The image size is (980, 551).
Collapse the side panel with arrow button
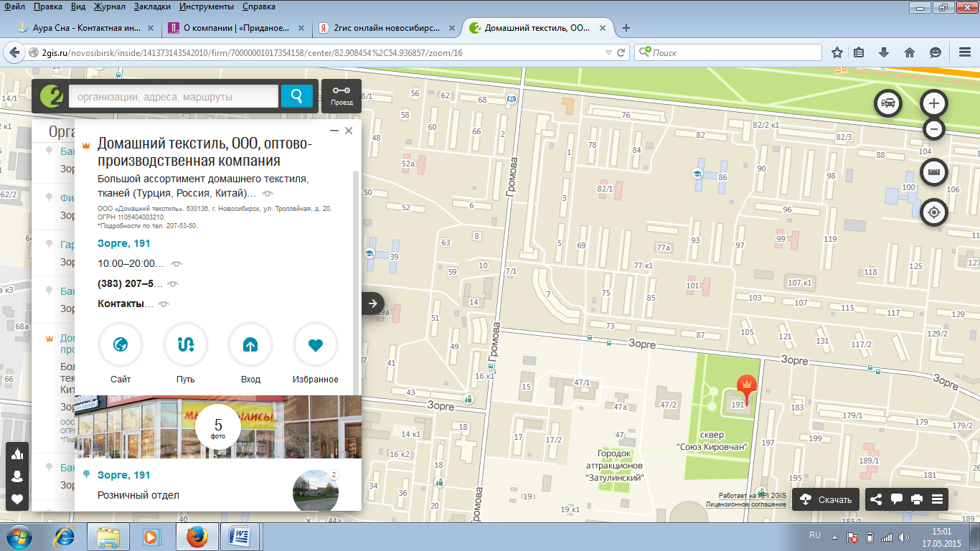click(372, 303)
